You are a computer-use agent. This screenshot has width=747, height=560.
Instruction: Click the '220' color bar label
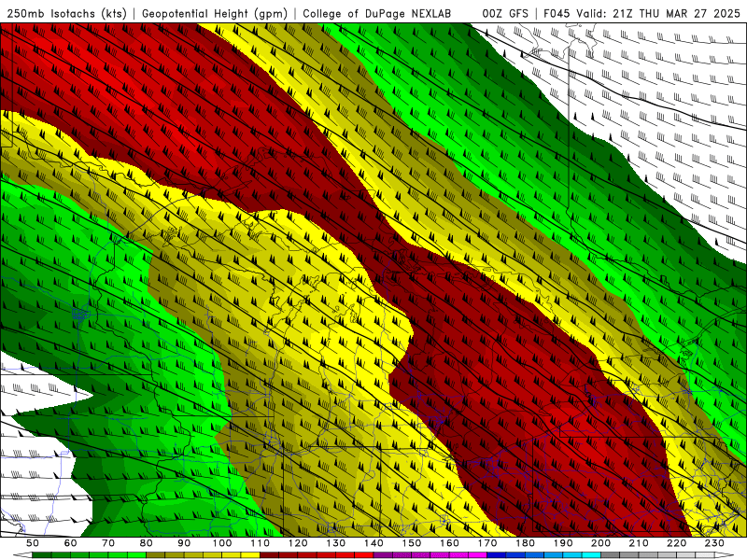tap(676, 543)
